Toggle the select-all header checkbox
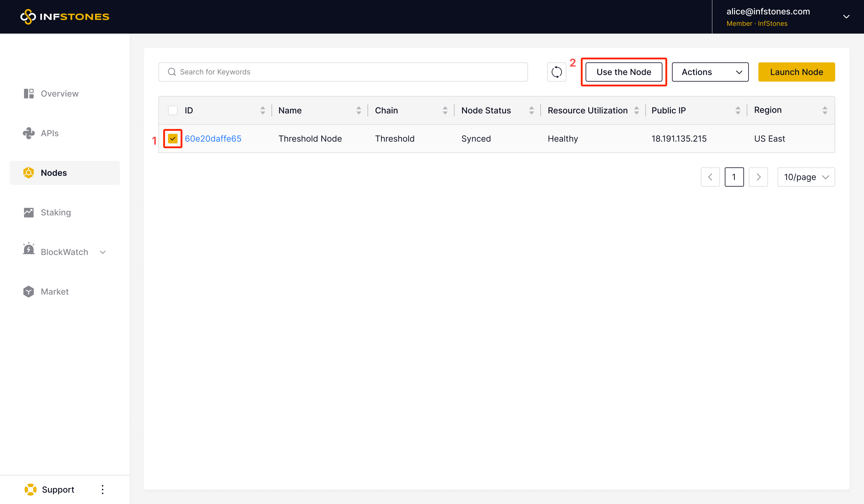Screen dimensions: 864x504 (173, 110)
